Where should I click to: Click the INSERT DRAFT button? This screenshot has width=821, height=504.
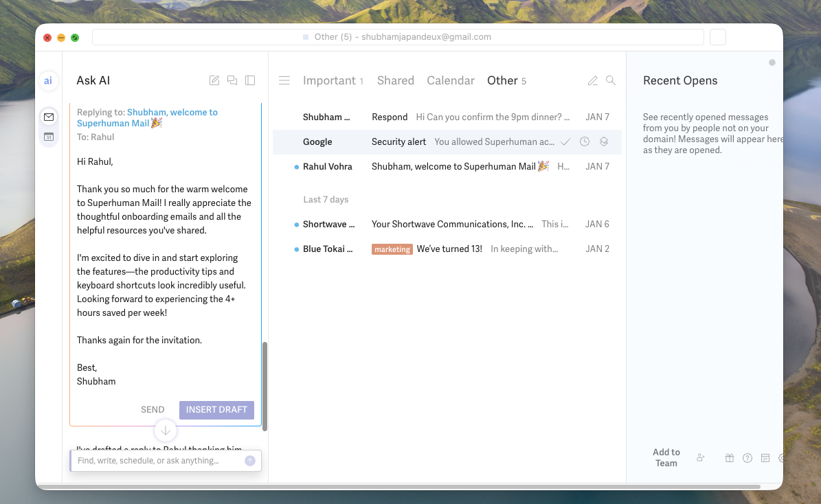[216, 409]
